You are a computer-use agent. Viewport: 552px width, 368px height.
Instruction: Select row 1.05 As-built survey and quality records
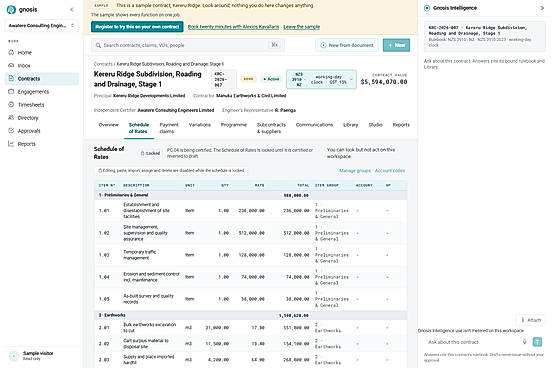pyautogui.click(x=251, y=299)
